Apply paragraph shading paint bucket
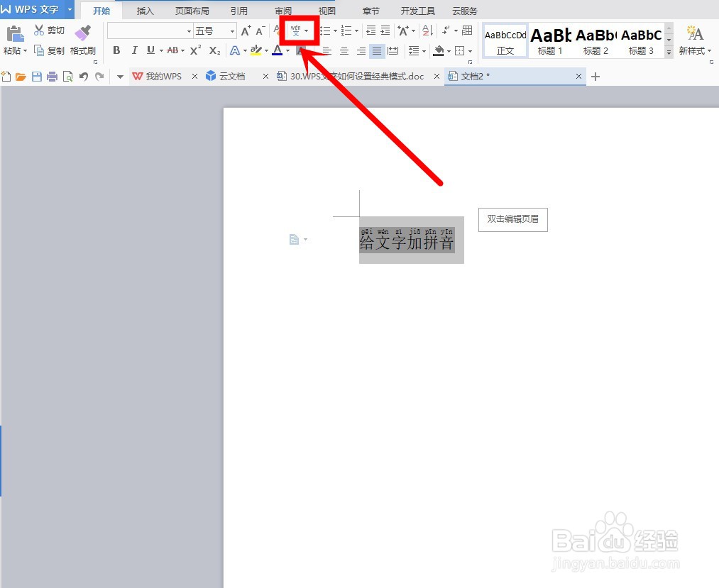The image size is (719, 588). point(439,50)
